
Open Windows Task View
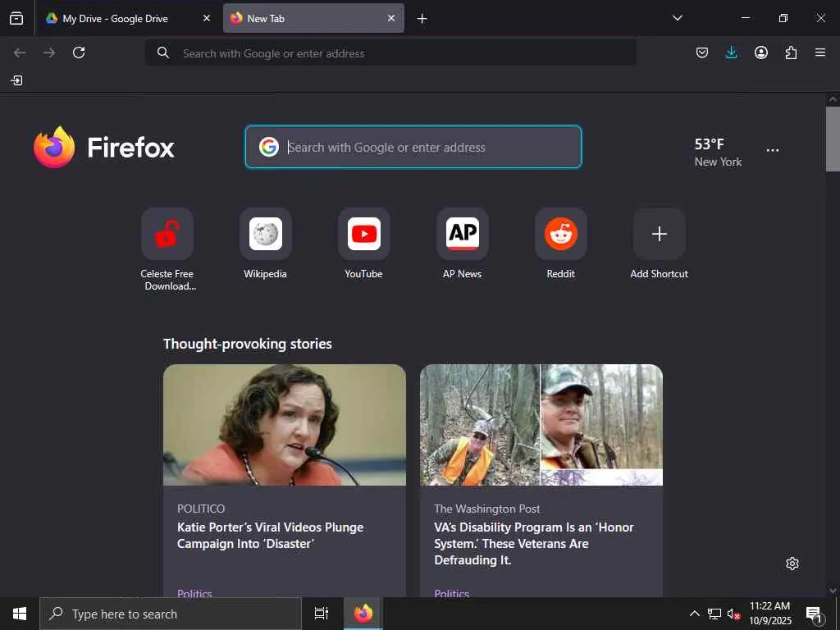[321, 614]
